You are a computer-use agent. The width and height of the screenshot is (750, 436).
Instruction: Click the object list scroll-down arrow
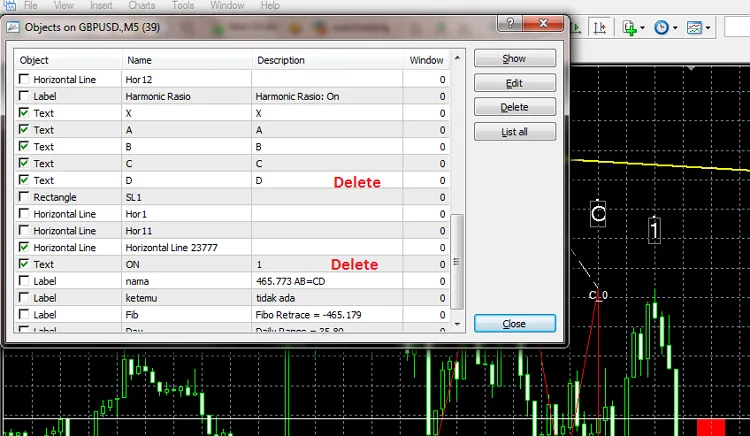458,323
